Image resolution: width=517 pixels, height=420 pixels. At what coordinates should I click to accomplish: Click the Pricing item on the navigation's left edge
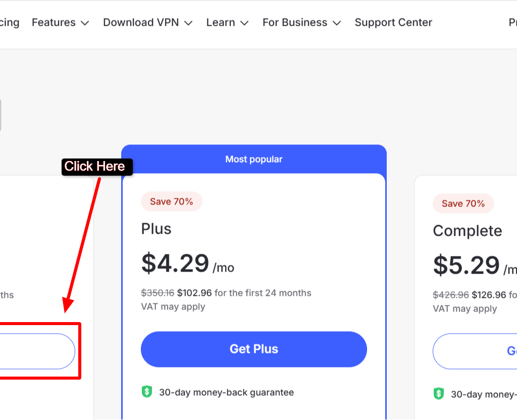tap(9, 22)
